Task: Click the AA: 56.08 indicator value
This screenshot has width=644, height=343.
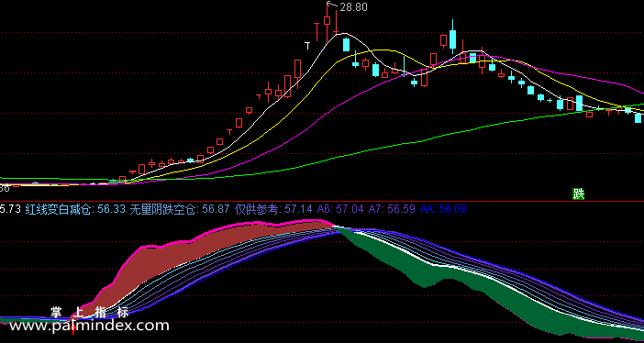Action: tap(443, 209)
